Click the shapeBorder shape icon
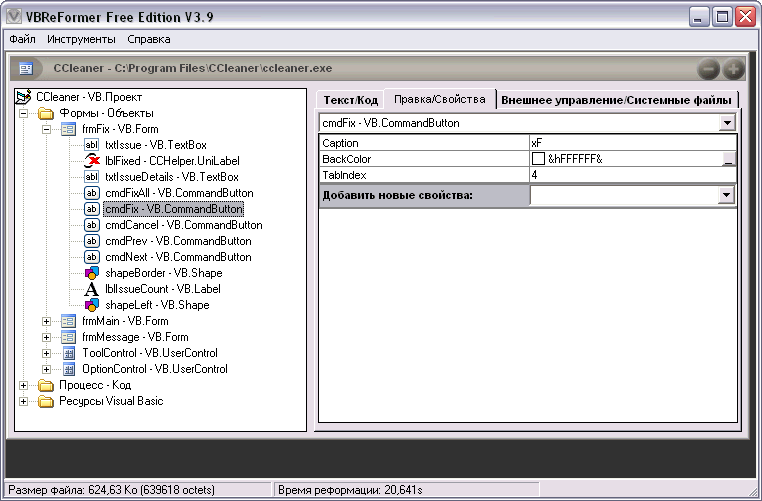The image size is (762, 501). click(x=92, y=273)
